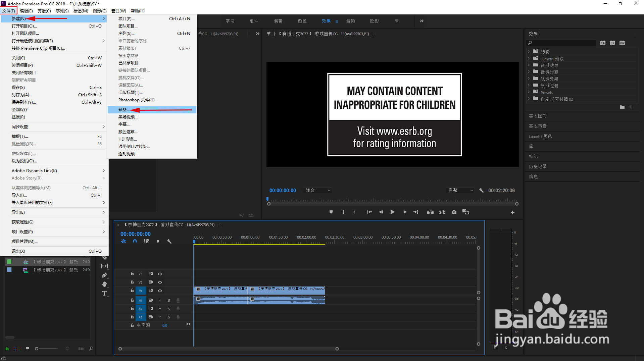Toggle Linked Selection in the timeline
The width and height of the screenshot is (644, 361).
pos(146,241)
